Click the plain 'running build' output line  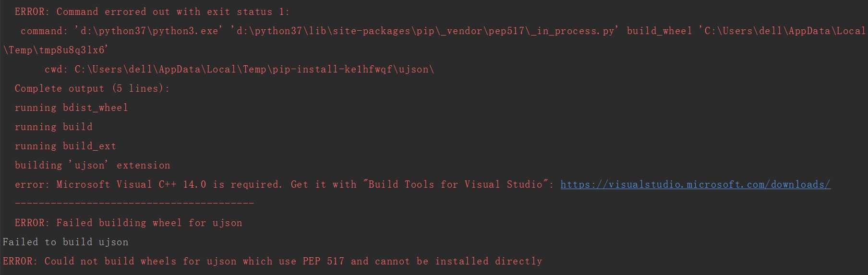53,127
